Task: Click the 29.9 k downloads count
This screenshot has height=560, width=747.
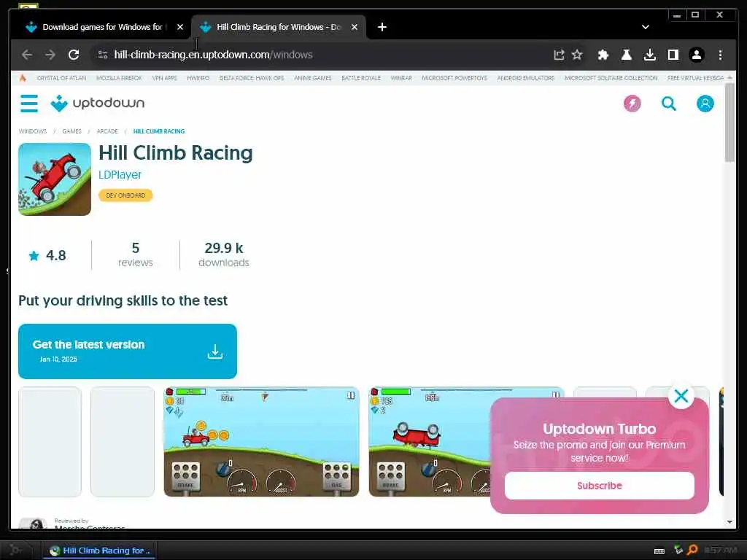Action: (x=224, y=254)
